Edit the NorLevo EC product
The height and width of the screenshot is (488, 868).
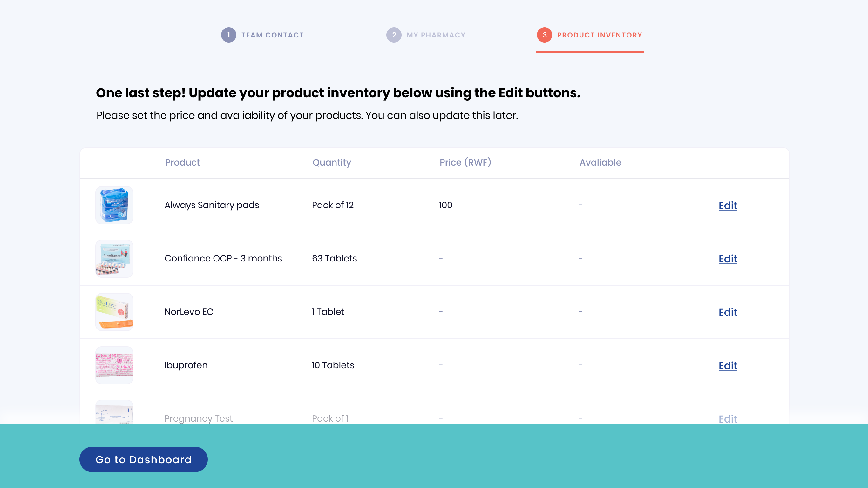coord(728,312)
